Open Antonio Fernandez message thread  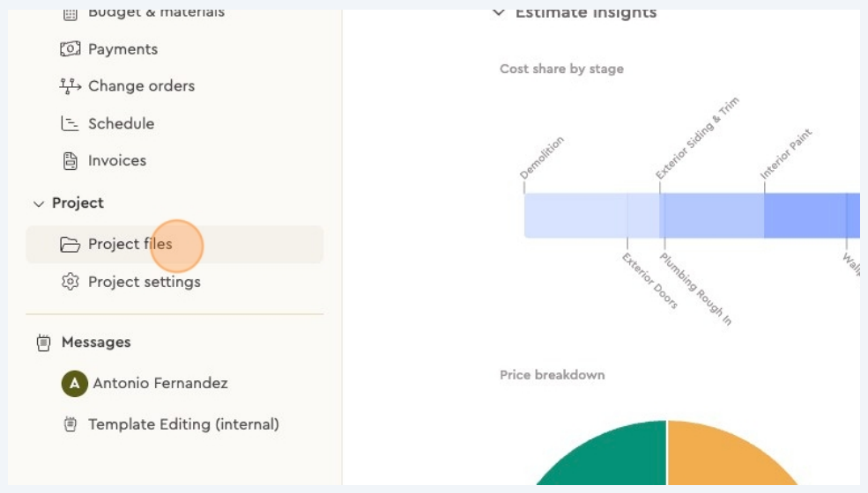pyautogui.click(x=160, y=383)
